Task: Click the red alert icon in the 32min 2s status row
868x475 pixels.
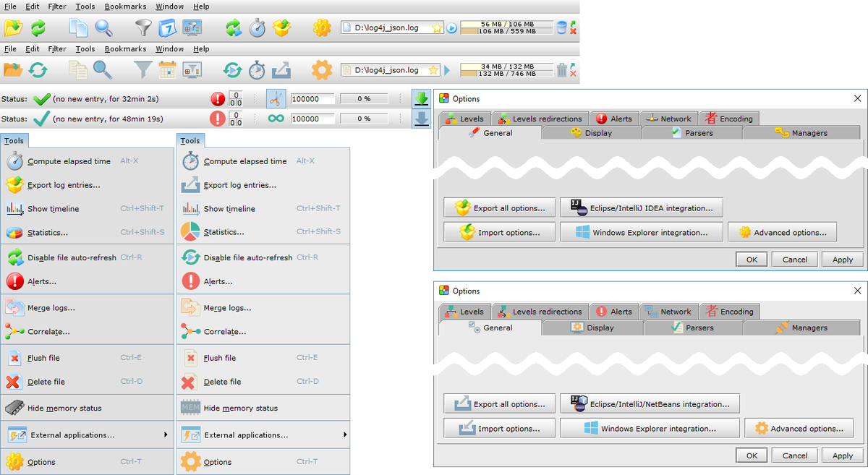Action: click(x=218, y=99)
